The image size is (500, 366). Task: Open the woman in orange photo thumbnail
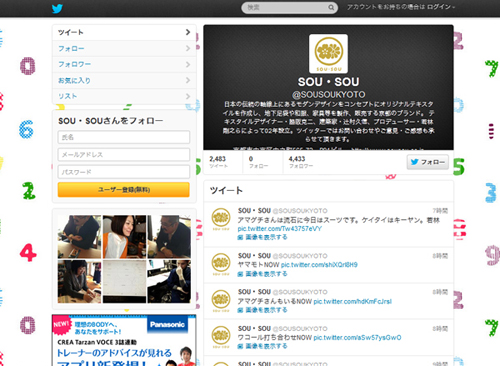pos(124,237)
